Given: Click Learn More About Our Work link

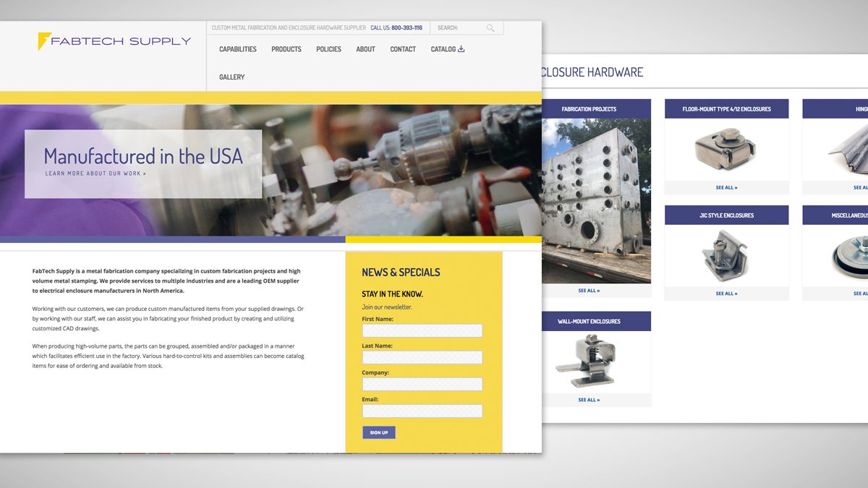Looking at the screenshot, I should pyautogui.click(x=95, y=174).
